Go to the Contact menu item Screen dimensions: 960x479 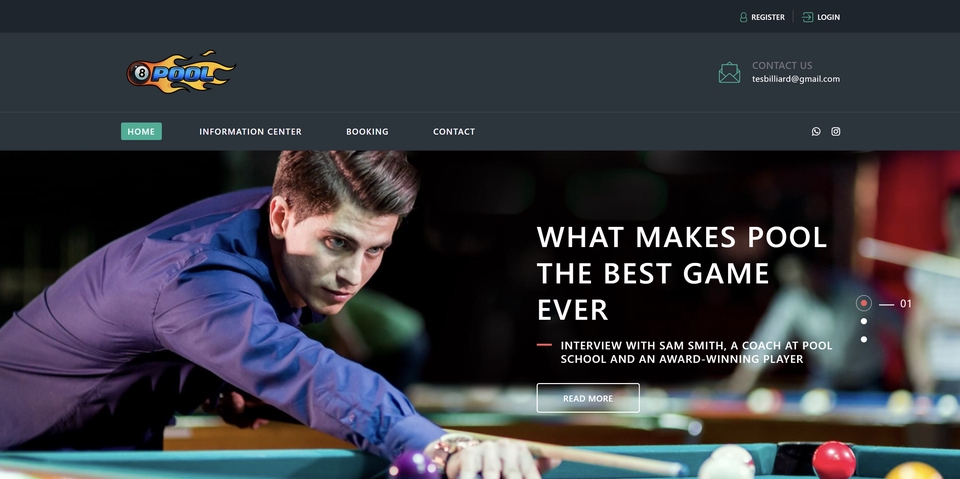(x=454, y=132)
